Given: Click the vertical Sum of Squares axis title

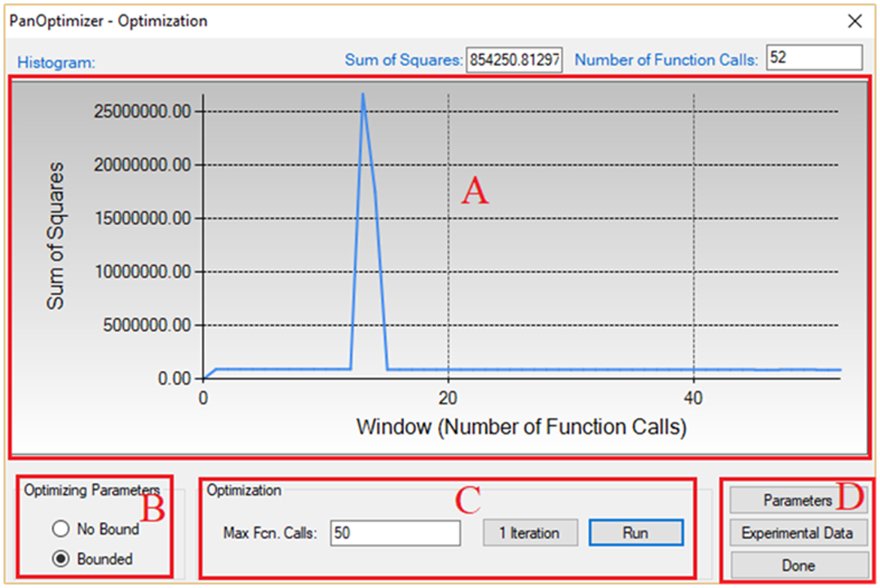Looking at the screenshot, I should point(55,237).
